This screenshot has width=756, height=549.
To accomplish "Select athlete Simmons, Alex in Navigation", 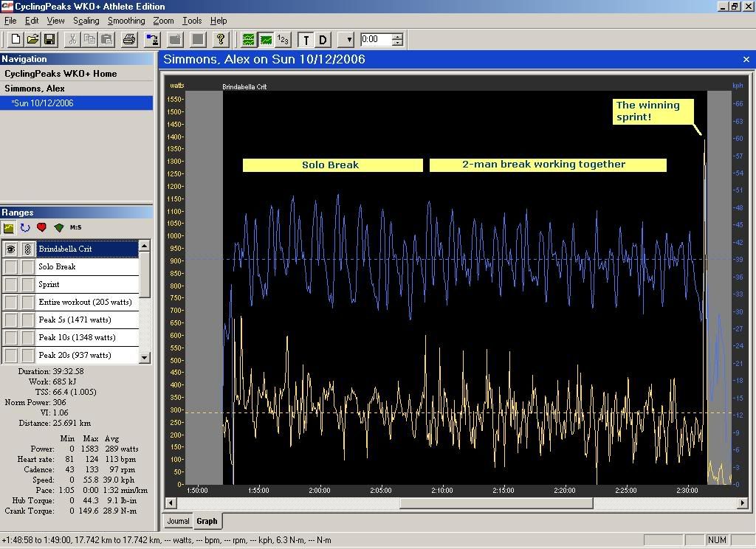I will point(35,89).
